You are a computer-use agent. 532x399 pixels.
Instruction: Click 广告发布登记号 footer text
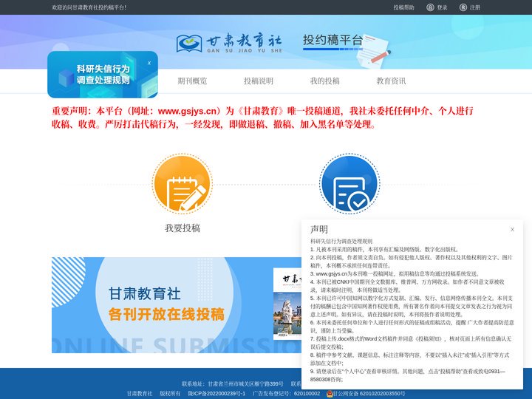(287, 393)
